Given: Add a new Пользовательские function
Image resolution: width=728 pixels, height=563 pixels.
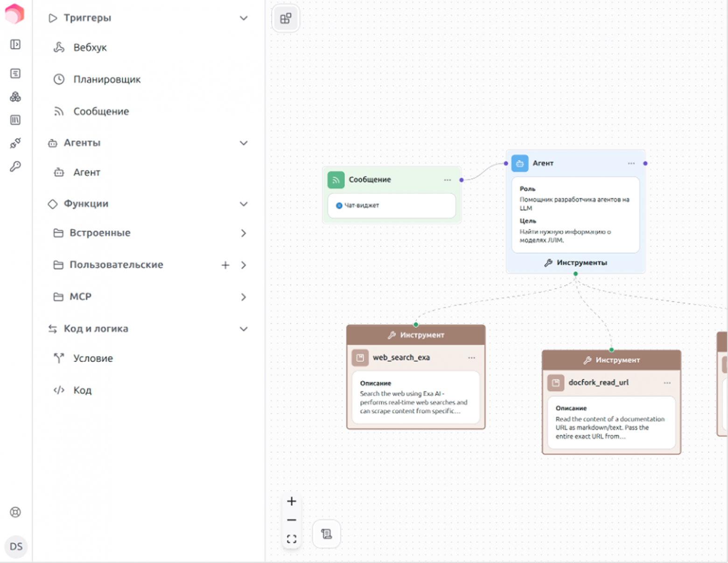Looking at the screenshot, I should pyautogui.click(x=225, y=265).
